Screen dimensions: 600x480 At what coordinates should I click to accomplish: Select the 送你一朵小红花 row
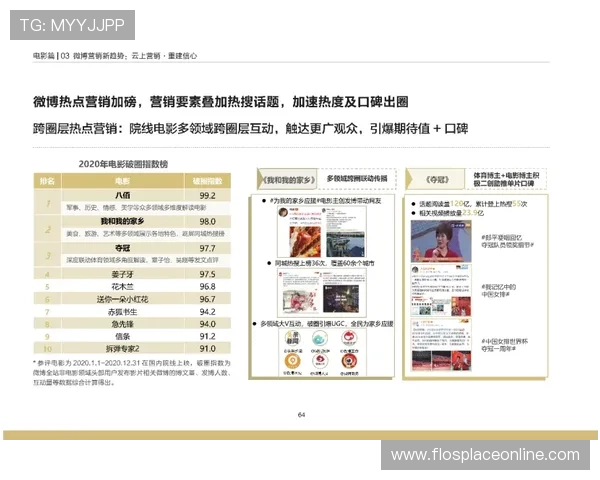click(x=132, y=299)
